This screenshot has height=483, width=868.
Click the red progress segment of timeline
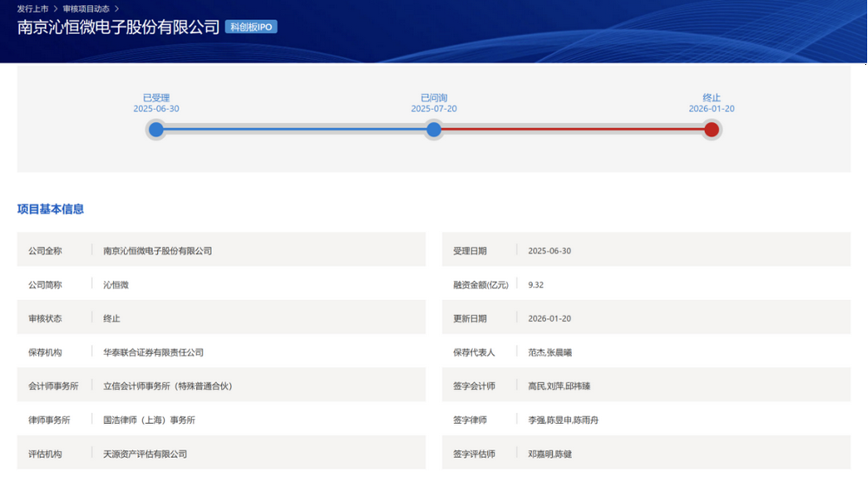[572, 129]
